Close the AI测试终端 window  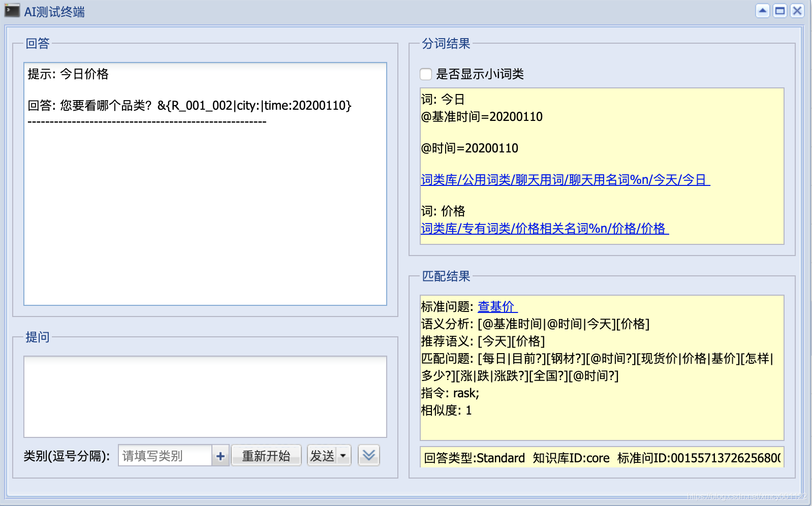pyautogui.click(x=797, y=11)
